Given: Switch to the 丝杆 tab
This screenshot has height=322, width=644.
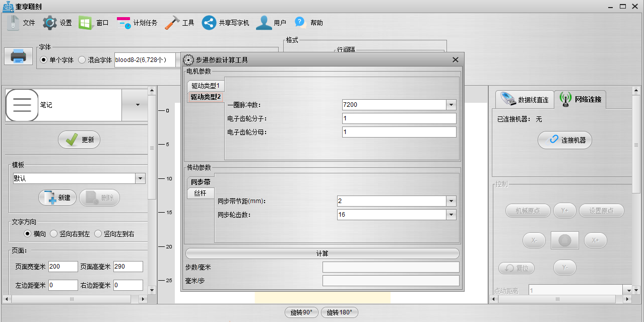Looking at the screenshot, I should click(x=200, y=194).
